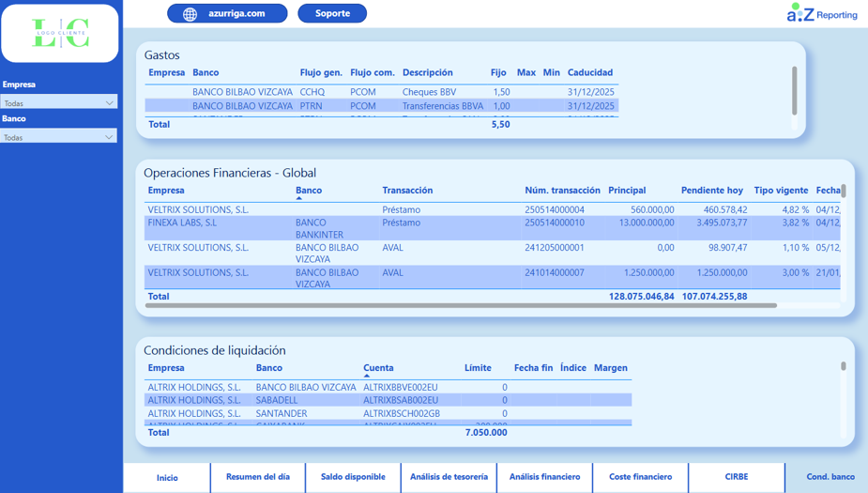The width and height of the screenshot is (868, 493).
Task: Click the 4,82 % tipo vigente value
Action: [x=796, y=210]
